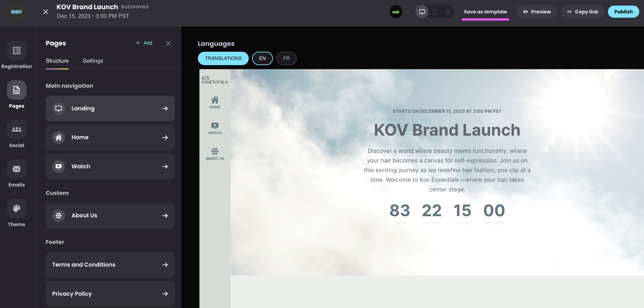Open the Registration sidebar icon

click(17, 50)
